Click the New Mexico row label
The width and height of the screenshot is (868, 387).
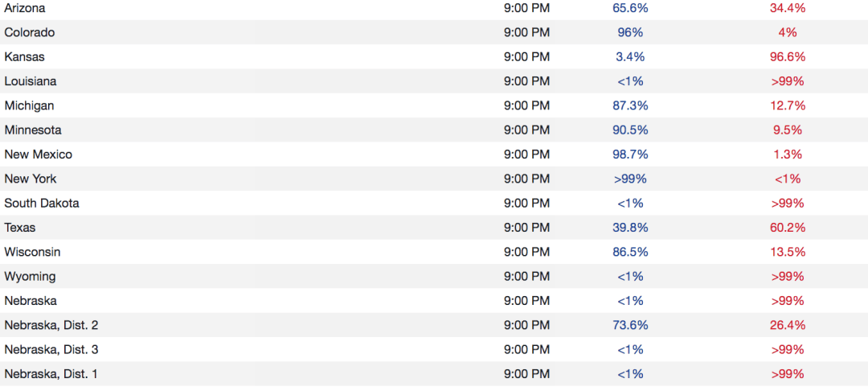(x=38, y=154)
